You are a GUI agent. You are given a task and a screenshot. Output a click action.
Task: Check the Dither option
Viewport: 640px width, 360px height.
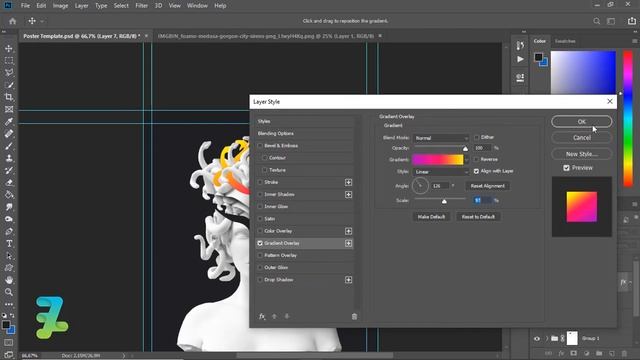pos(476,138)
